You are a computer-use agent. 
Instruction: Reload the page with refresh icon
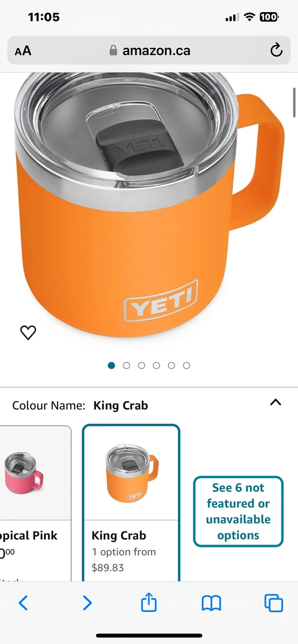[276, 50]
